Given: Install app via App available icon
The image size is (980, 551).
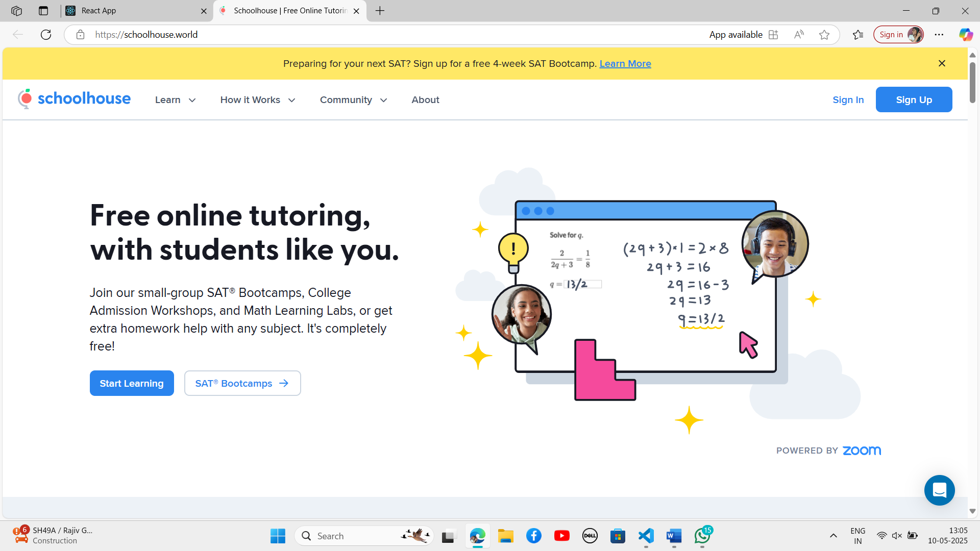Looking at the screenshot, I should pyautogui.click(x=773, y=35).
